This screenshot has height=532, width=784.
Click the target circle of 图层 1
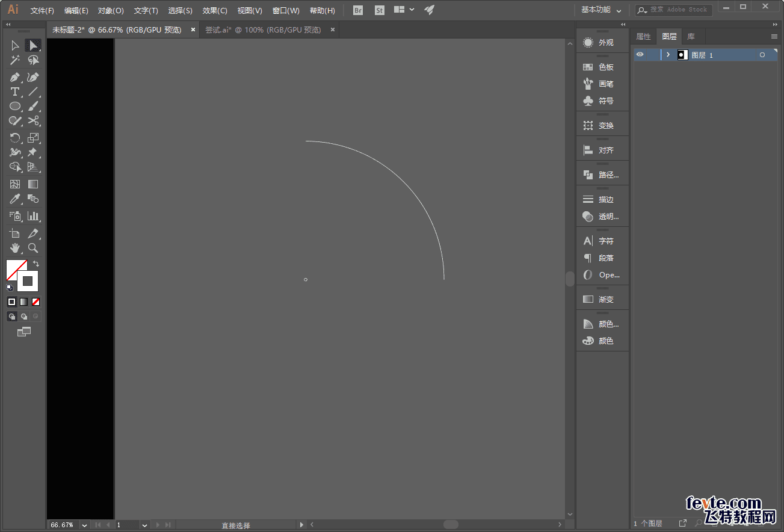pyautogui.click(x=762, y=55)
